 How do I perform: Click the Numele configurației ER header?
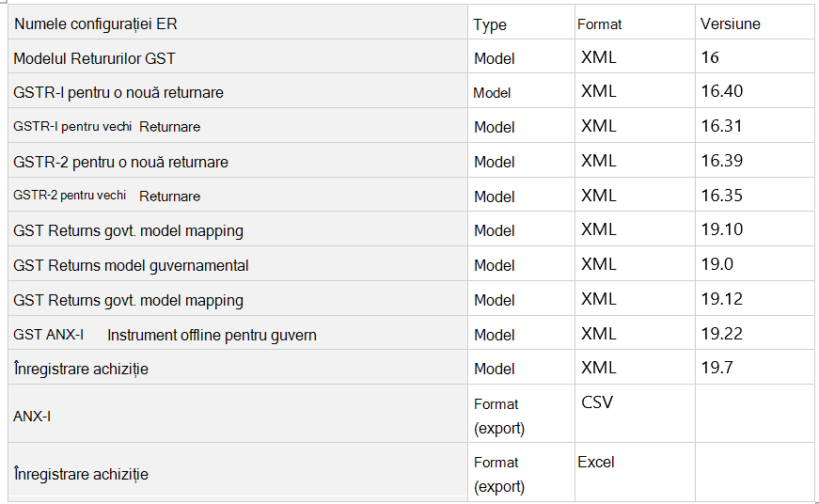click(96, 24)
